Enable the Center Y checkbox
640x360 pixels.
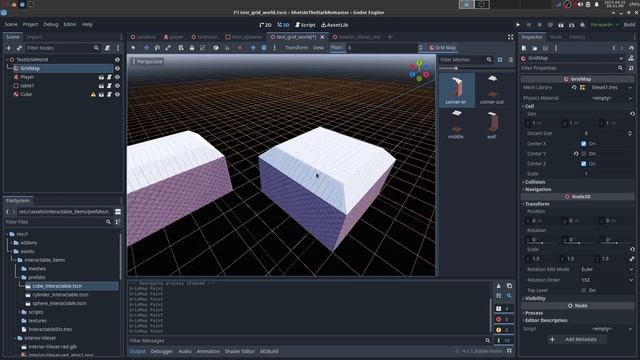(584, 154)
